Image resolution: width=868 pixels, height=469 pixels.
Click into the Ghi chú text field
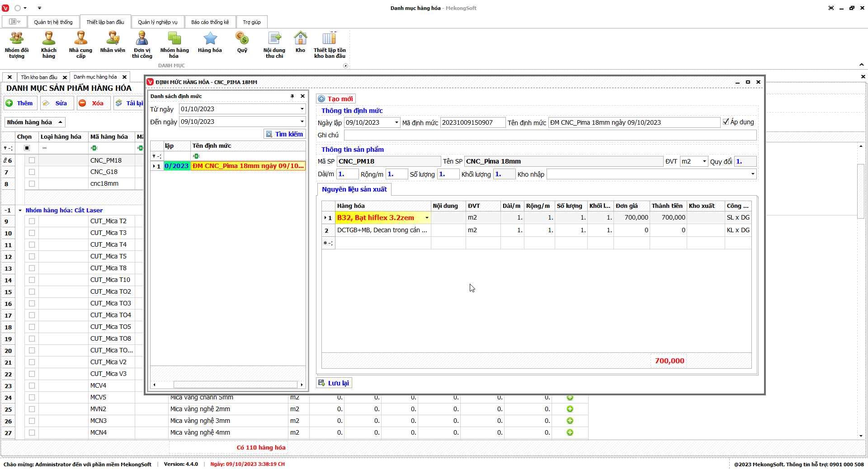[550, 135]
